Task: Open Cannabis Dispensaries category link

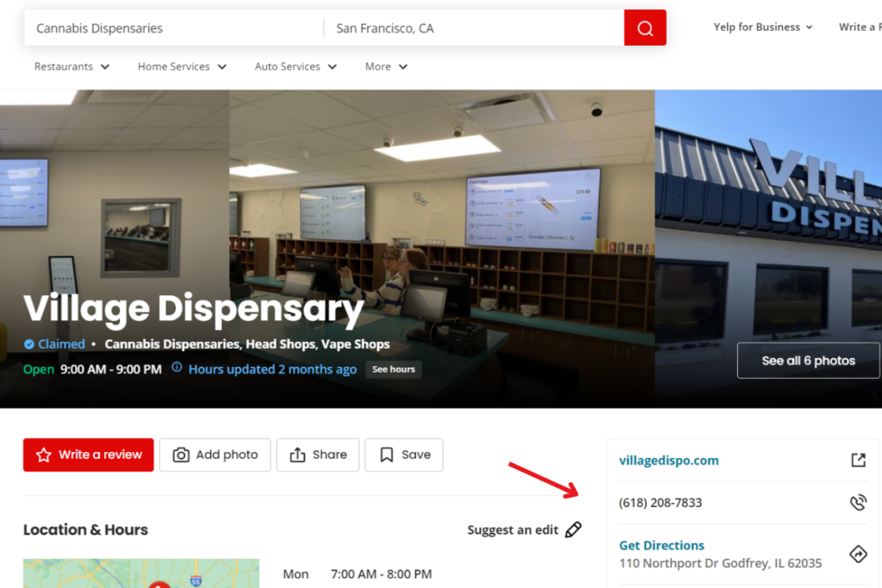Action: point(172,344)
